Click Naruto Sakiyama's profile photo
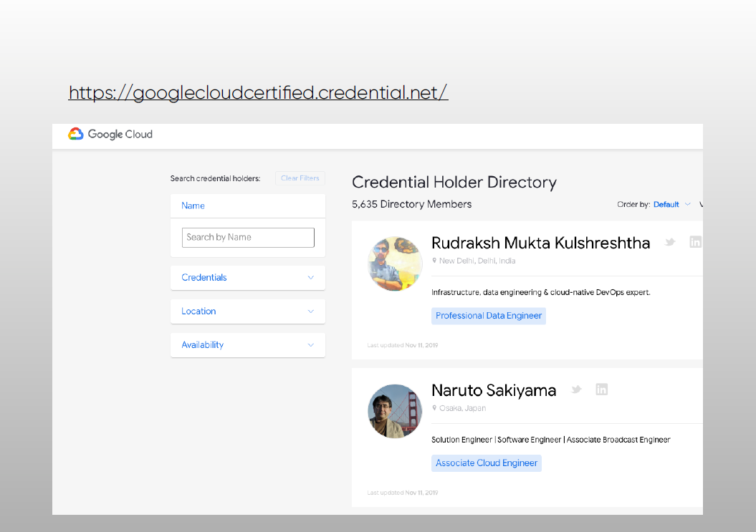 (395, 411)
